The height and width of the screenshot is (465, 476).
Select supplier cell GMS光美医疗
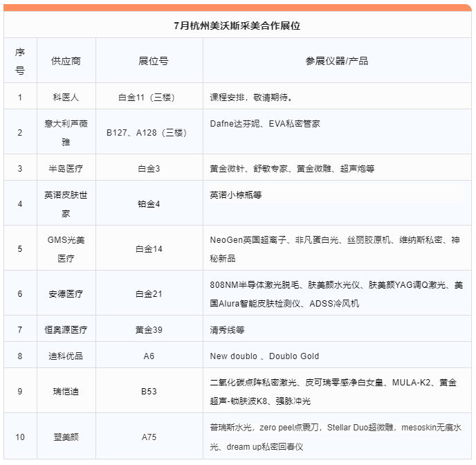(x=66, y=248)
